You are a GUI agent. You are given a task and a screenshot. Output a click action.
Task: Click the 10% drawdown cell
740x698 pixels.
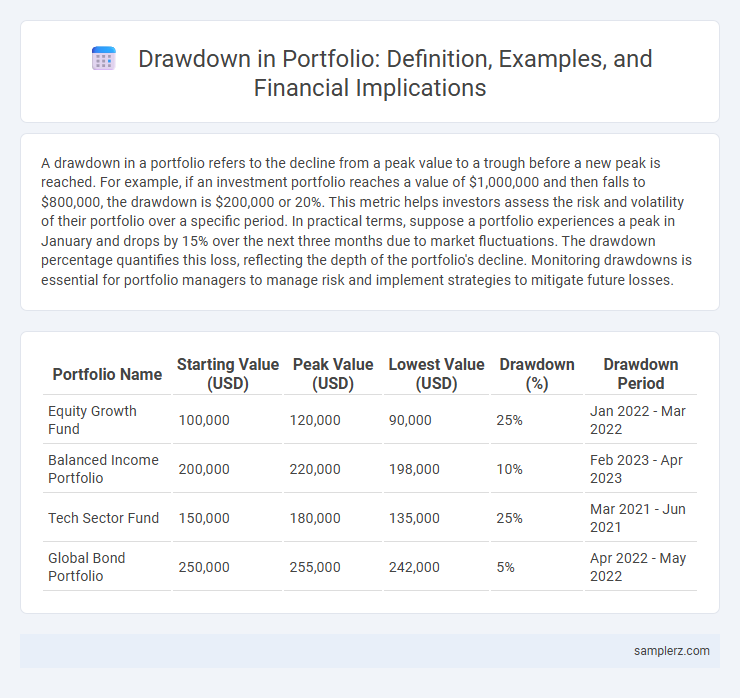(x=509, y=469)
